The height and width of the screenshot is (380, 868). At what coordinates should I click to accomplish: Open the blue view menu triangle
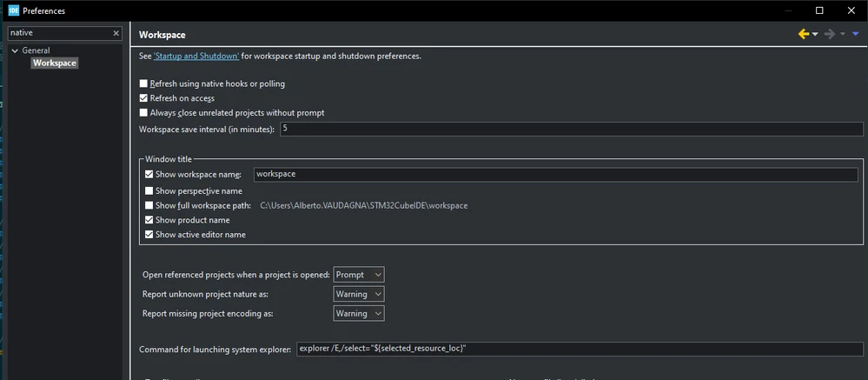855,34
